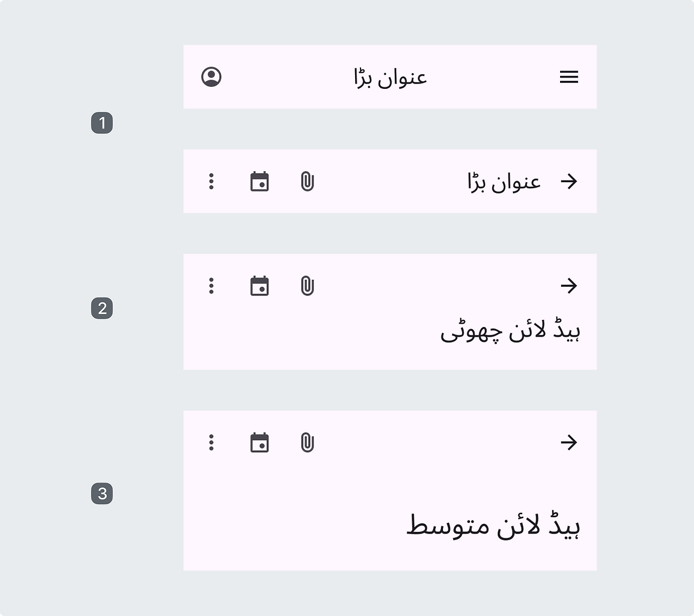Open the overflow menu on the ہیڈ لائن متوسط card
The width and height of the screenshot is (694, 616).
[x=211, y=442]
